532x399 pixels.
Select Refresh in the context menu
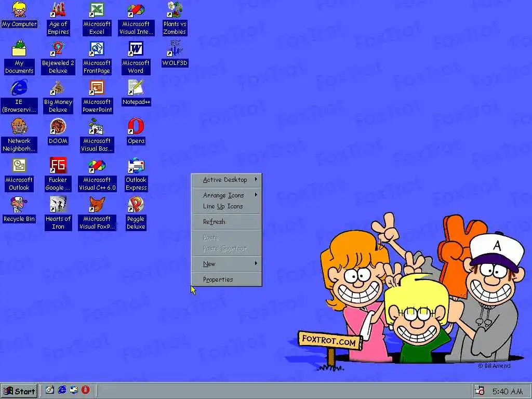227,221
